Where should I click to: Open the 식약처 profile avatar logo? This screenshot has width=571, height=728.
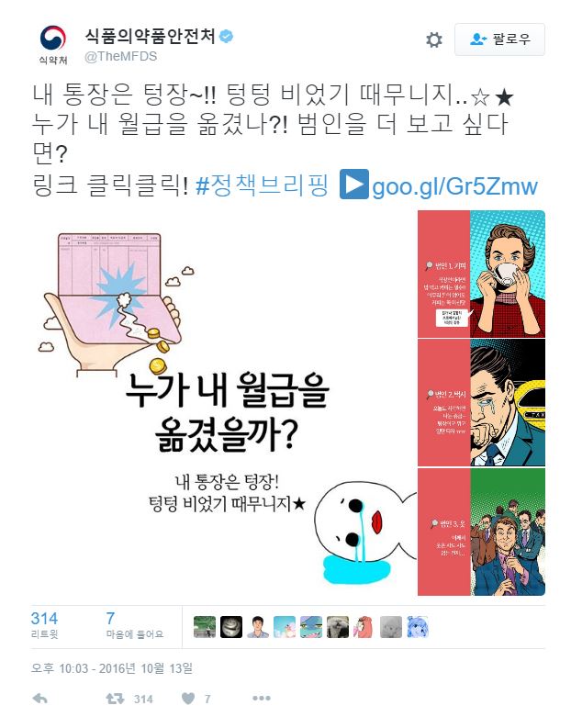(x=53, y=45)
